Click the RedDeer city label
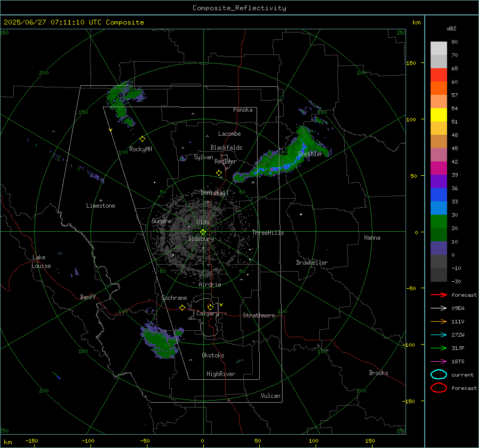Viewport: 479px width, 448px height. click(x=226, y=161)
